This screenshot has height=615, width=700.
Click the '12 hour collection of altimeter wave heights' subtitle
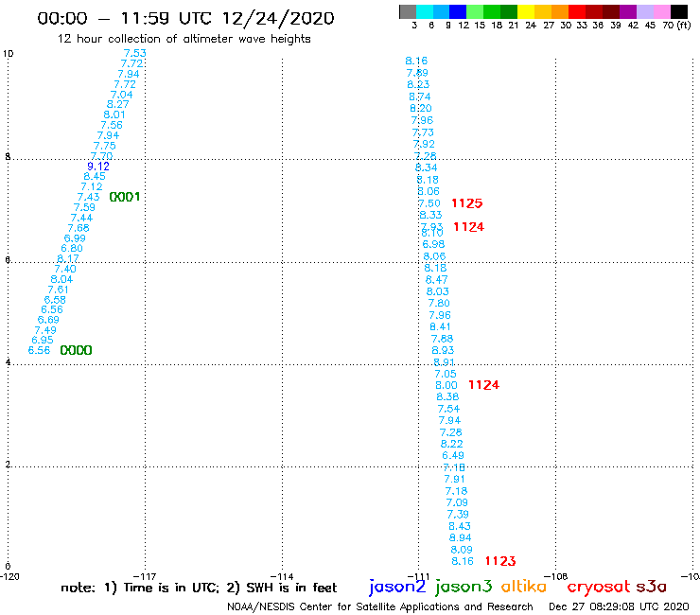pos(184,39)
